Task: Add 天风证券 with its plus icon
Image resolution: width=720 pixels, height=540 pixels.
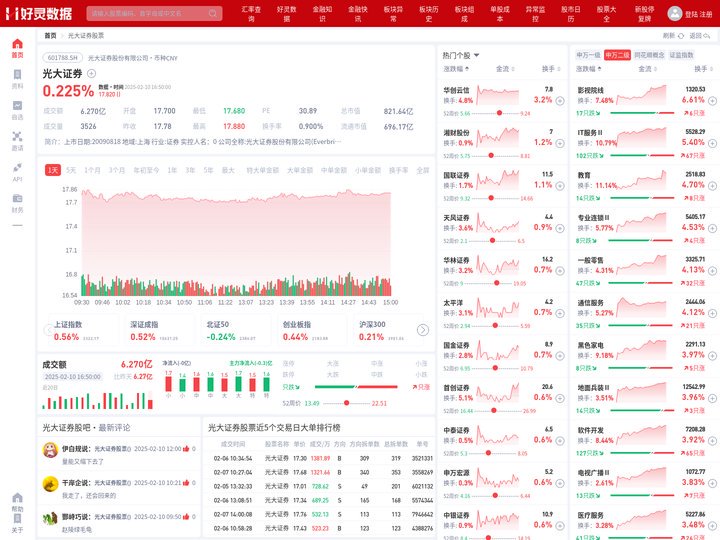Action: 560,228
